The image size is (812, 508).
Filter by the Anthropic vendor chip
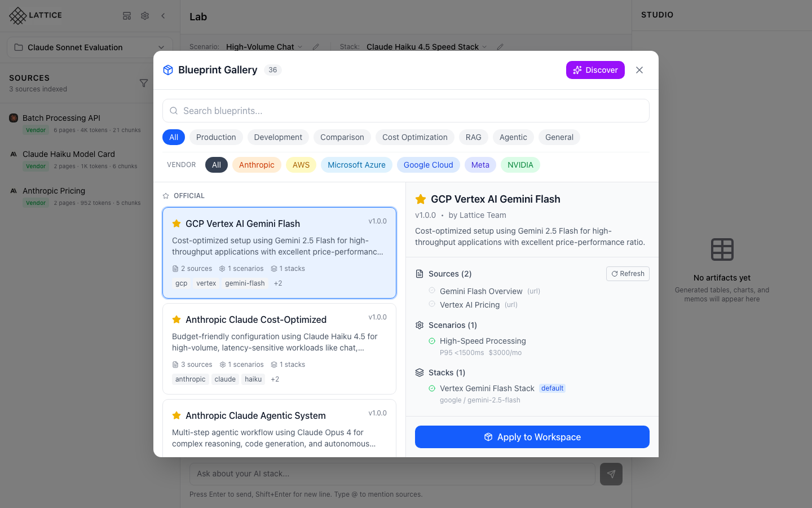(x=257, y=165)
